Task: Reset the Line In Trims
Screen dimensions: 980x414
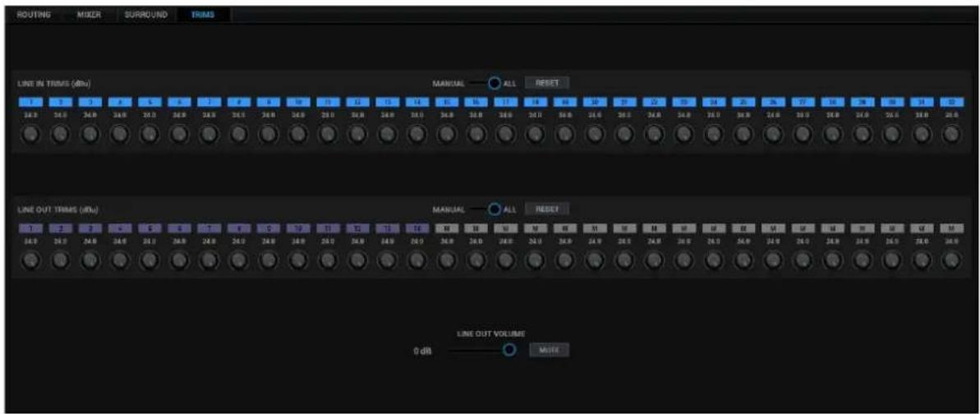Action: [546, 82]
